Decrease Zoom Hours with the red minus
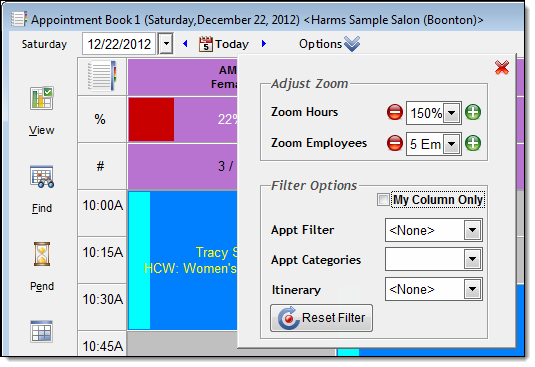This screenshot has width=535, height=367. pos(395,112)
